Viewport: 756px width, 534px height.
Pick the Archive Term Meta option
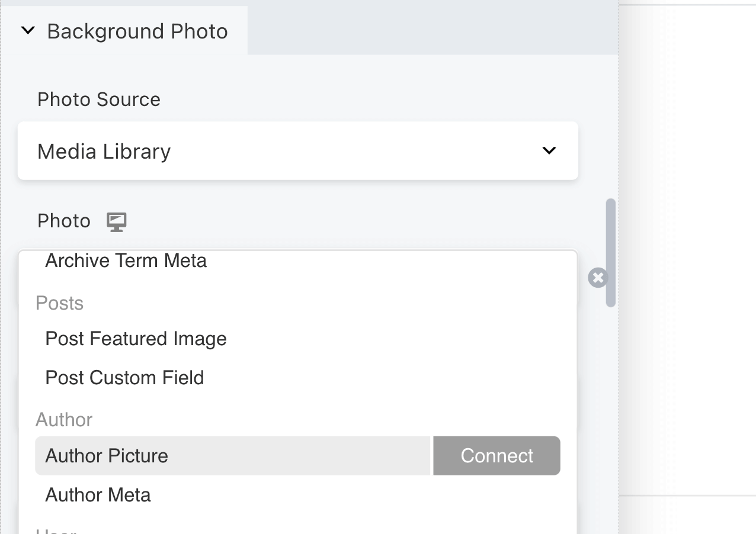point(126,260)
